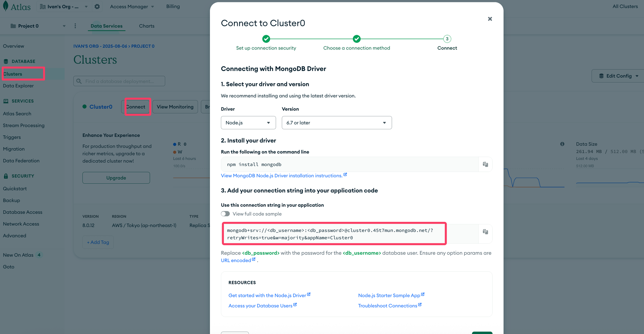
Task: Open Atlas Search in the sidebar
Action: coord(17,113)
